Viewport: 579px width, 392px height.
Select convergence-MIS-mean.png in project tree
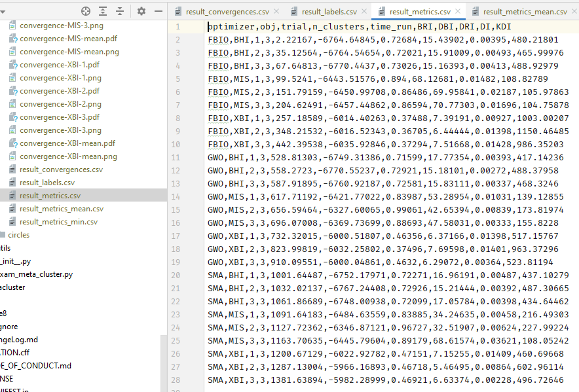(69, 52)
